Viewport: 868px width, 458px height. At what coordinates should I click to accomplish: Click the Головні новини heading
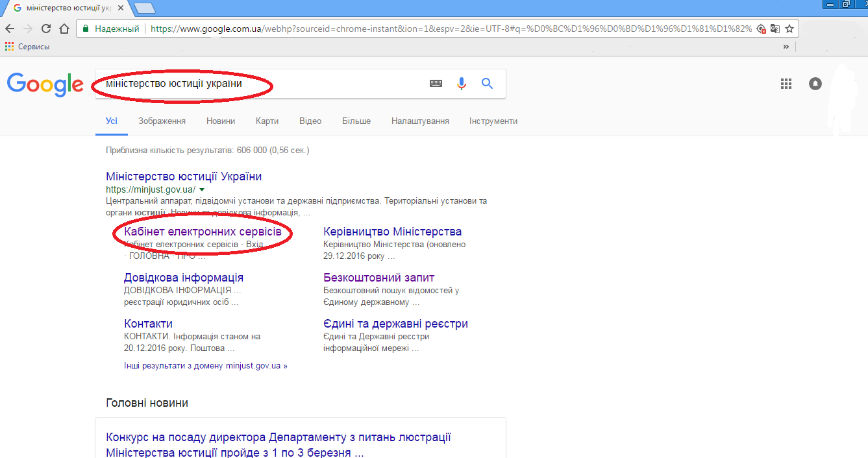pos(147,403)
